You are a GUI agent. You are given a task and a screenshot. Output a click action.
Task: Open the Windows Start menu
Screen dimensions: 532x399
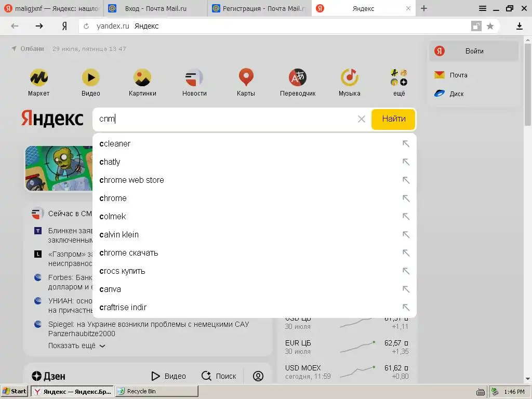15,391
